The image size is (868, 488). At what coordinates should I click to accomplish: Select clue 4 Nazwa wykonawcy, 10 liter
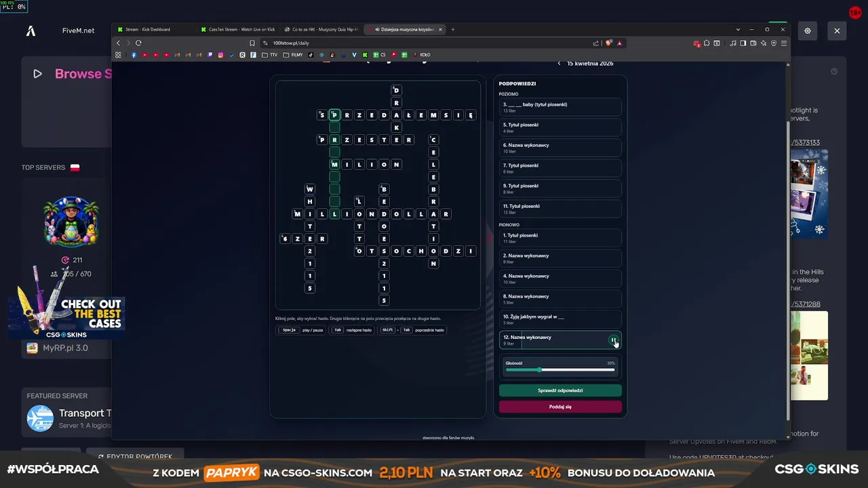(x=560, y=279)
